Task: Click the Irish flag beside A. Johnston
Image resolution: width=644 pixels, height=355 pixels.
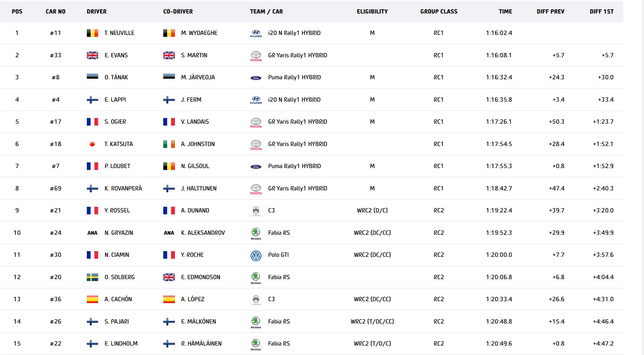Action: coord(169,144)
